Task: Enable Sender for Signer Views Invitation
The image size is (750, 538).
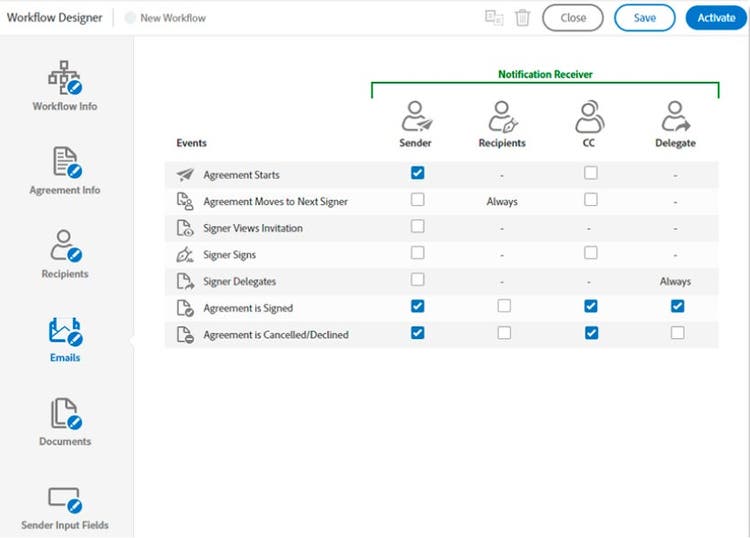Action: 417,227
